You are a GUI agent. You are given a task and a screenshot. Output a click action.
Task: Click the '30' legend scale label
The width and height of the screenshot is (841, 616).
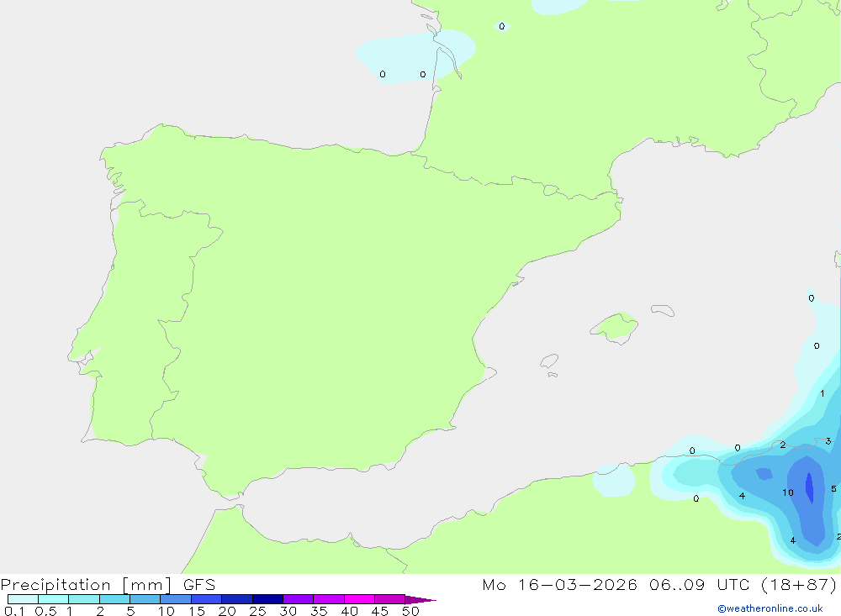click(288, 611)
